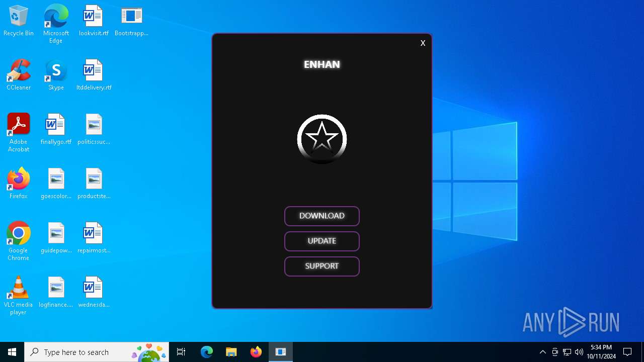This screenshot has height=362, width=644.
Task: Click the taskbar search box
Action: coord(96,352)
